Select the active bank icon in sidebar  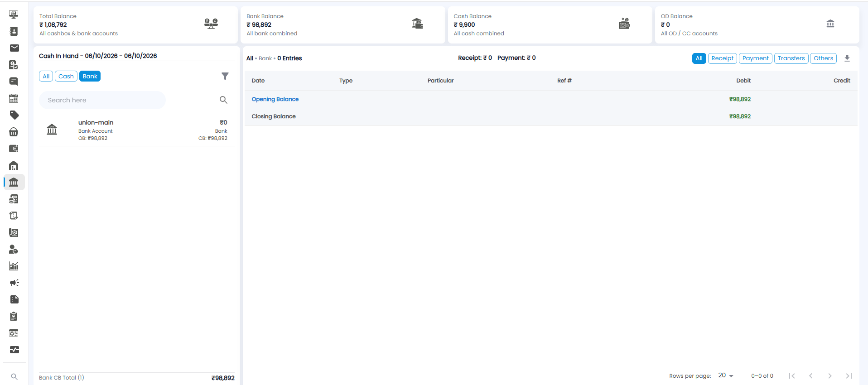pyautogui.click(x=14, y=182)
